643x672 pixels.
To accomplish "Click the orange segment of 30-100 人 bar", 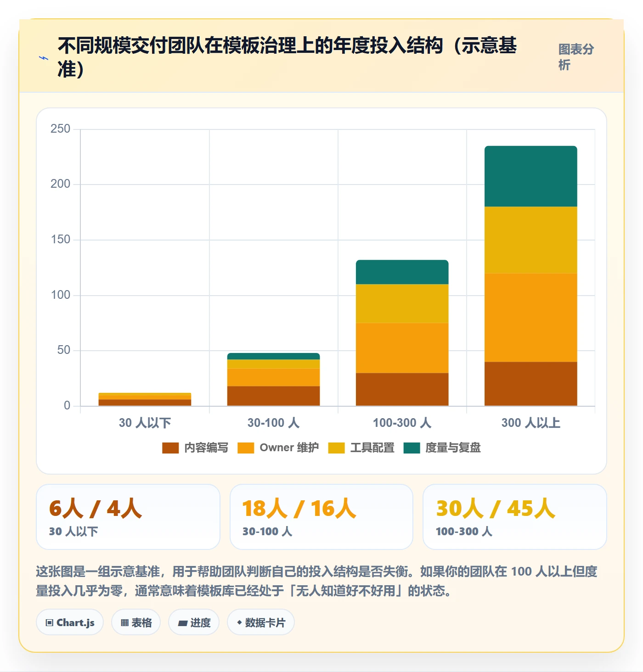I will pos(274,377).
